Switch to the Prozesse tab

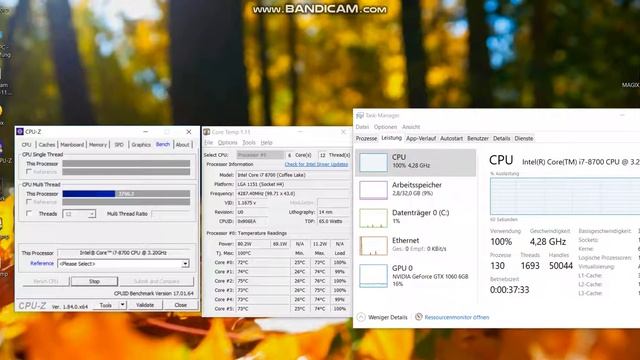367,138
